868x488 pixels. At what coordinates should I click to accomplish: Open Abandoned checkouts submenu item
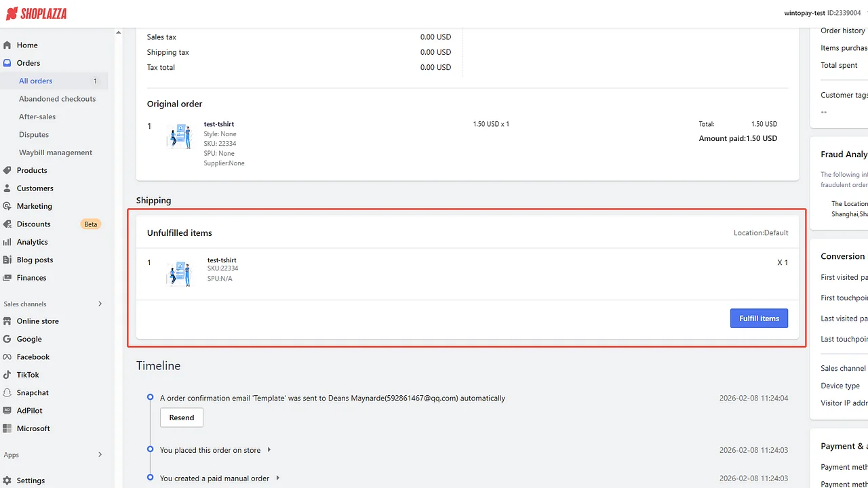[57, 99]
